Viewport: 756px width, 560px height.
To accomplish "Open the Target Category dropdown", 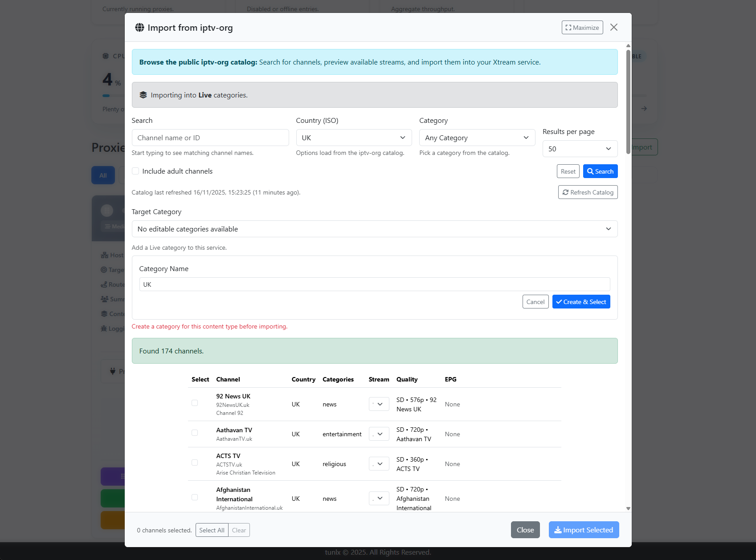I will (x=374, y=229).
